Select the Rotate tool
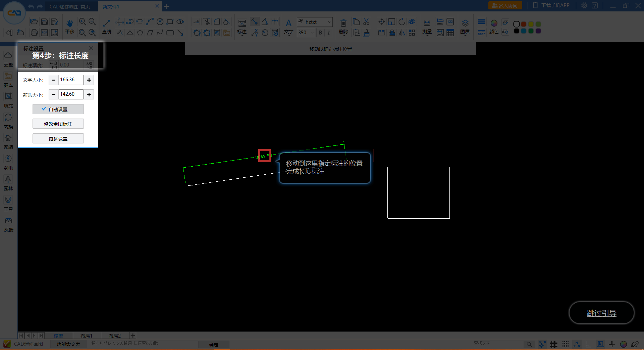 402,22
